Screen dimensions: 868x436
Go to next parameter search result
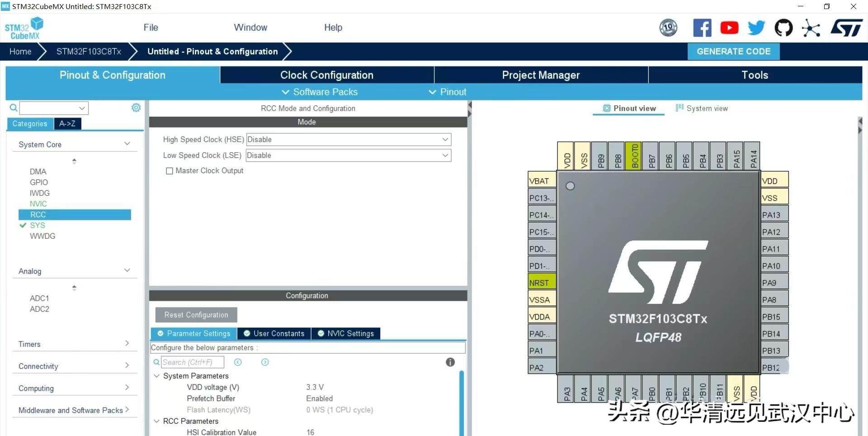265,362
